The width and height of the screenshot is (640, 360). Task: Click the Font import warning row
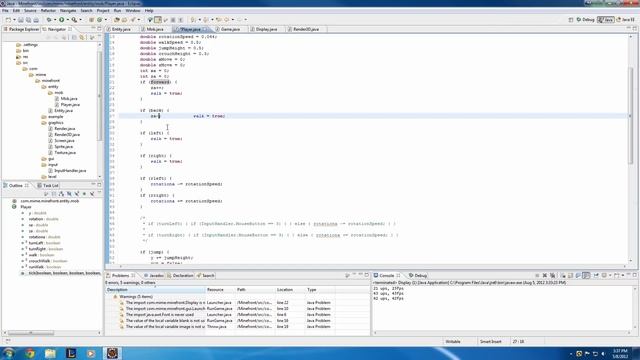[x=161, y=315]
